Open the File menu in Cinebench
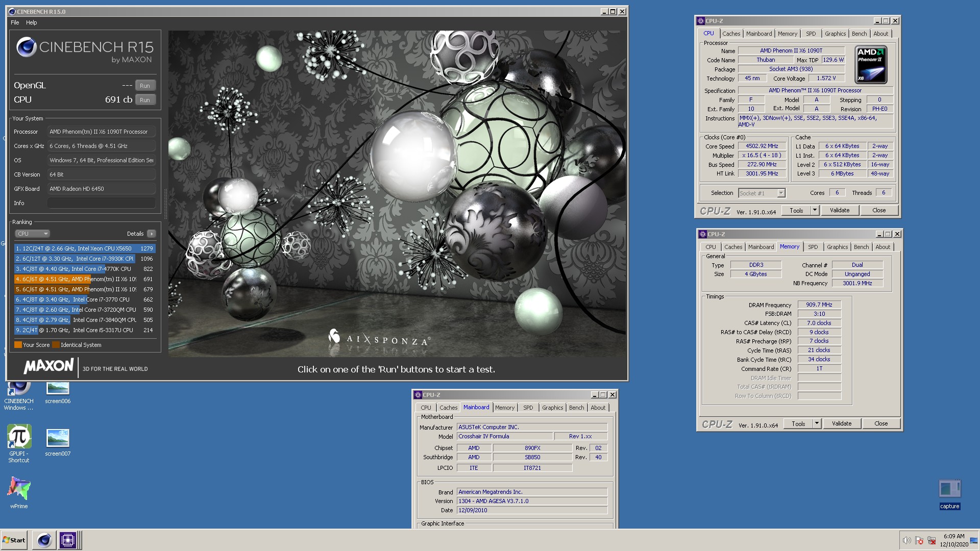Image resolution: width=980 pixels, height=551 pixels. tap(15, 22)
